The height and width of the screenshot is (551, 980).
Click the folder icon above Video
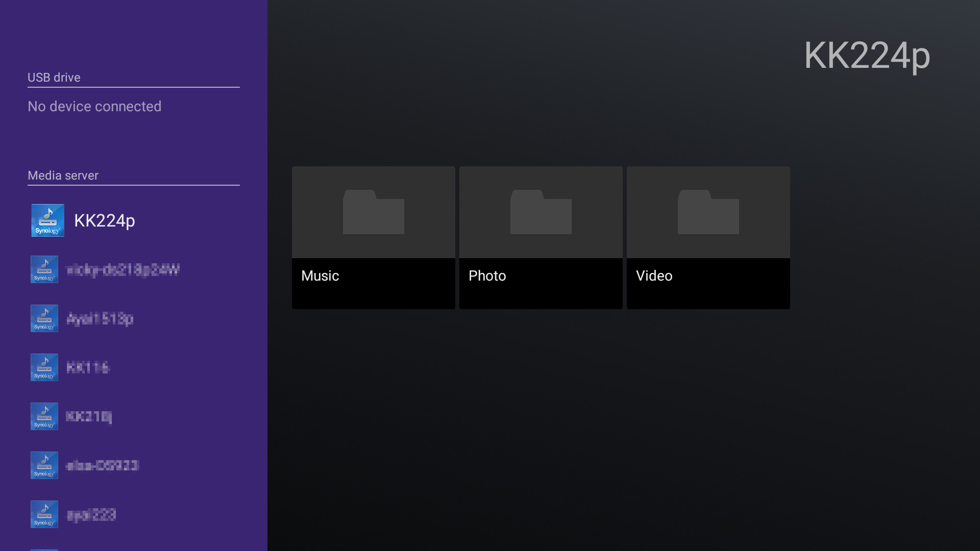click(708, 212)
